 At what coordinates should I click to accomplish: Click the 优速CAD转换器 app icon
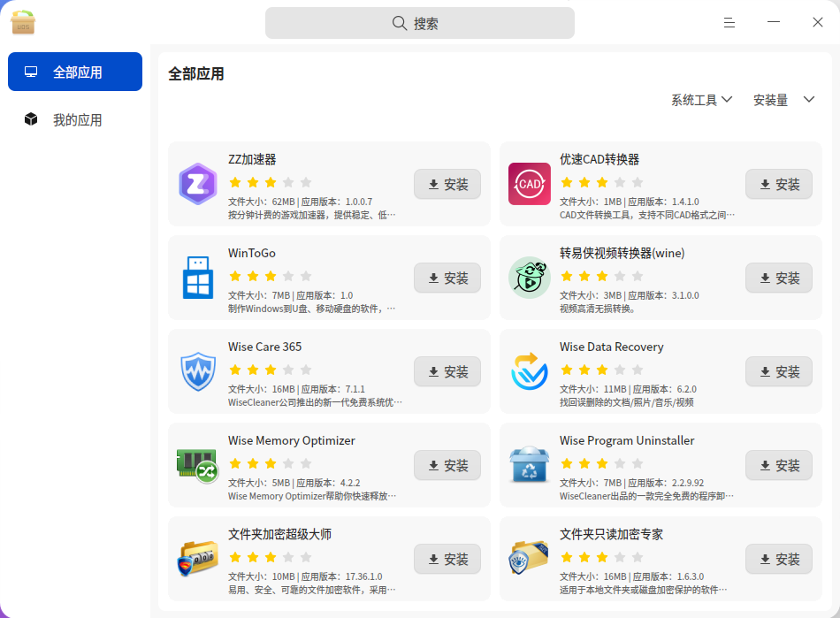530,184
